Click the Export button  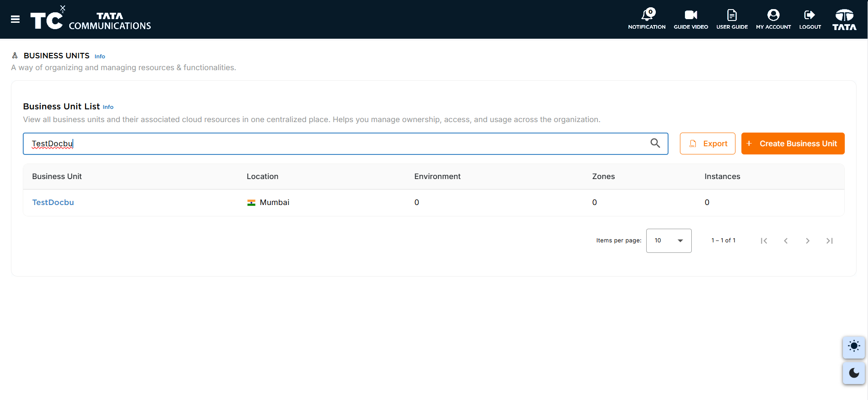[707, 144]
